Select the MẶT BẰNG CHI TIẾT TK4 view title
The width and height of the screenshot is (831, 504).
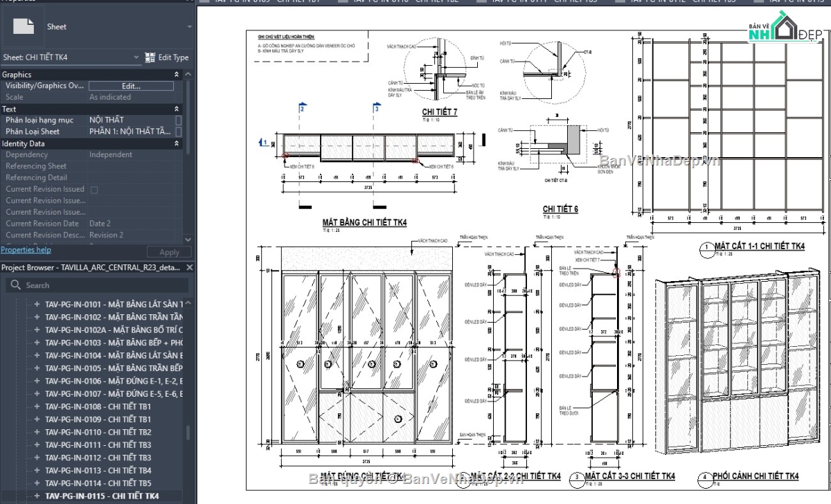click(x=364, y=222)
